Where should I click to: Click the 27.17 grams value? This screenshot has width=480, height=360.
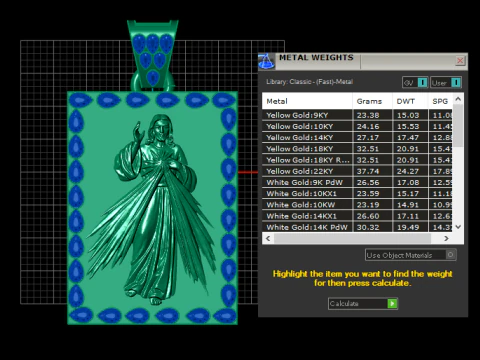coord(368,138)
